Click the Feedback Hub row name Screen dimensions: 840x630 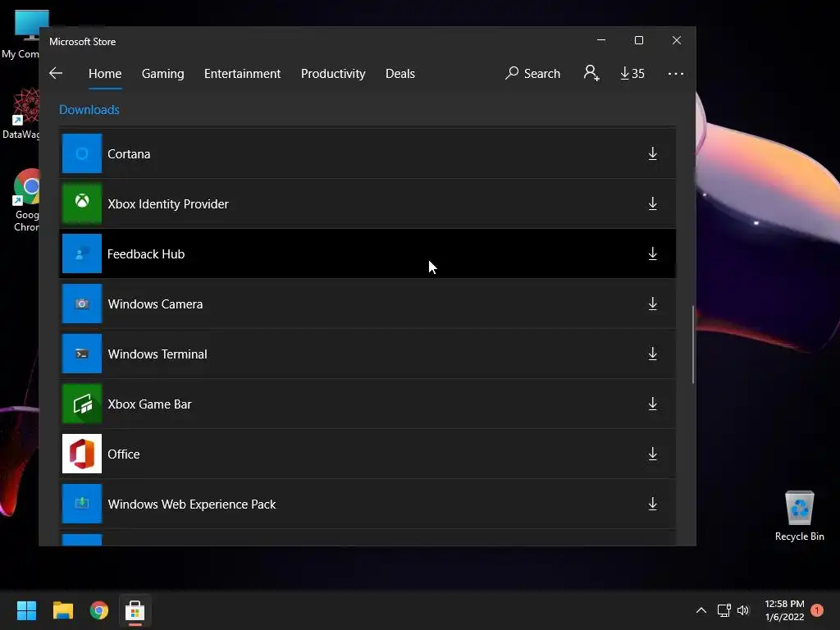[146, 254]
